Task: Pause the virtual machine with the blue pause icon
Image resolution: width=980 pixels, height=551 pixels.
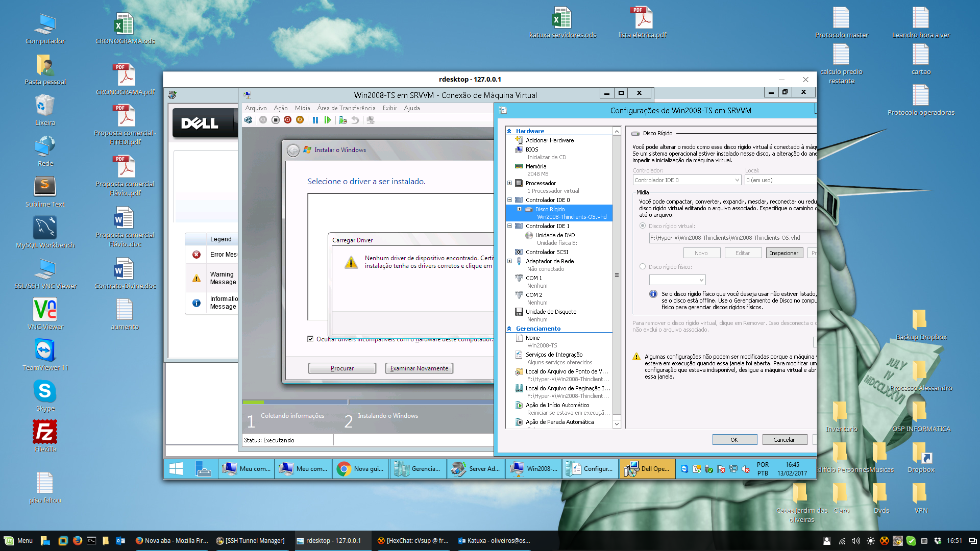Action: pos(315,120)
